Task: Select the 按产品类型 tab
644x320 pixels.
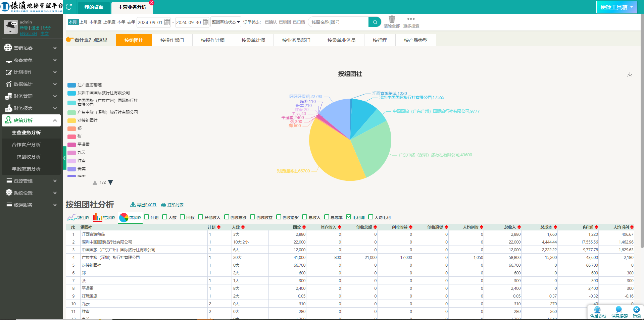Action: click(416, 40)
